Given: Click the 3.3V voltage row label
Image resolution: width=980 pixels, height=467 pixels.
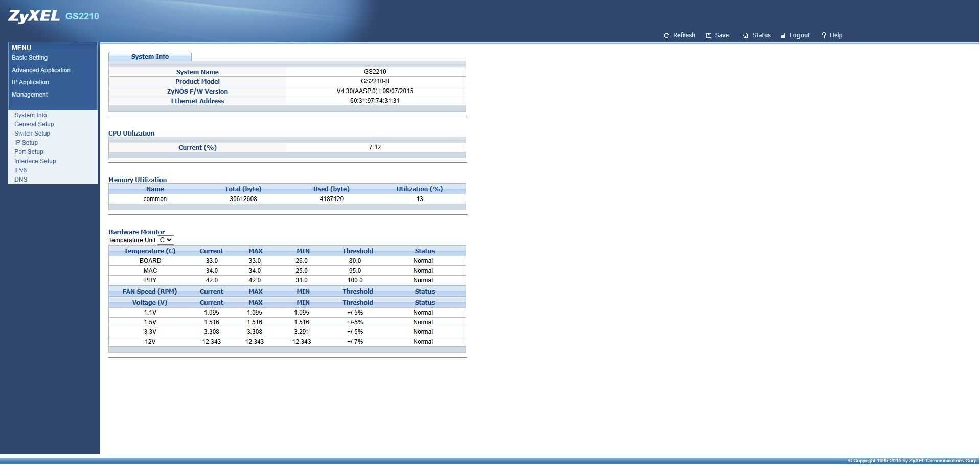Looking at the screenshot, I should (x=150, y=332).
